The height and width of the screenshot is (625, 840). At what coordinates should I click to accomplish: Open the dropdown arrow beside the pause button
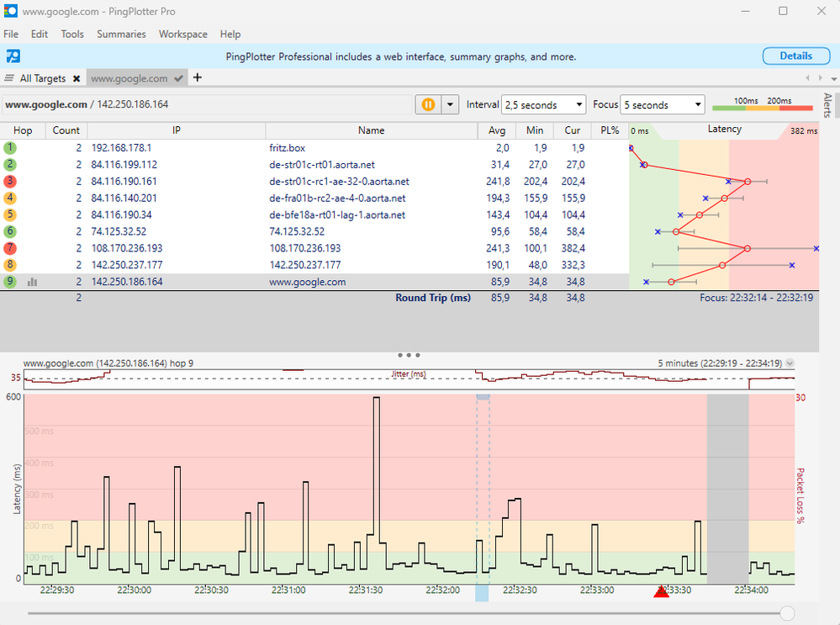tap(450, 104)
